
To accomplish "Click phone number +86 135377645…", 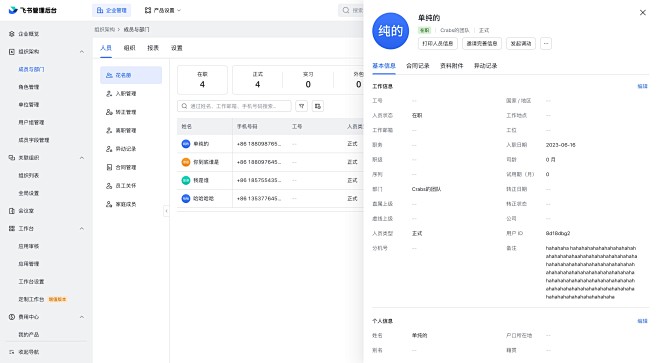I will coord(258,198).
